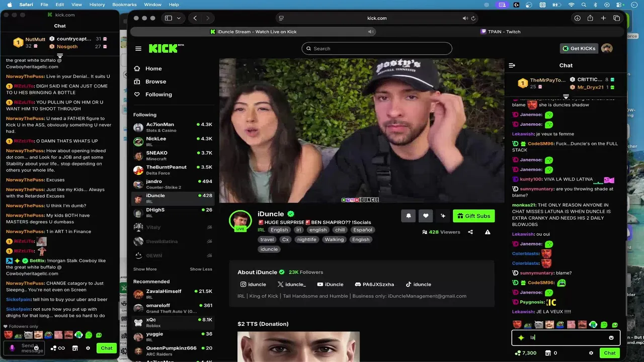Click the Español tag
Viewport: 644px width, 362px height.
click(362, 230)
